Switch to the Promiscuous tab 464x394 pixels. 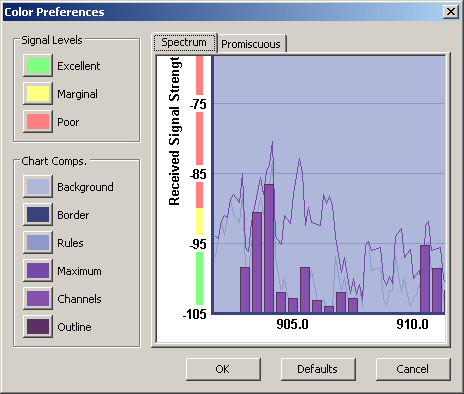click(251, 44)
